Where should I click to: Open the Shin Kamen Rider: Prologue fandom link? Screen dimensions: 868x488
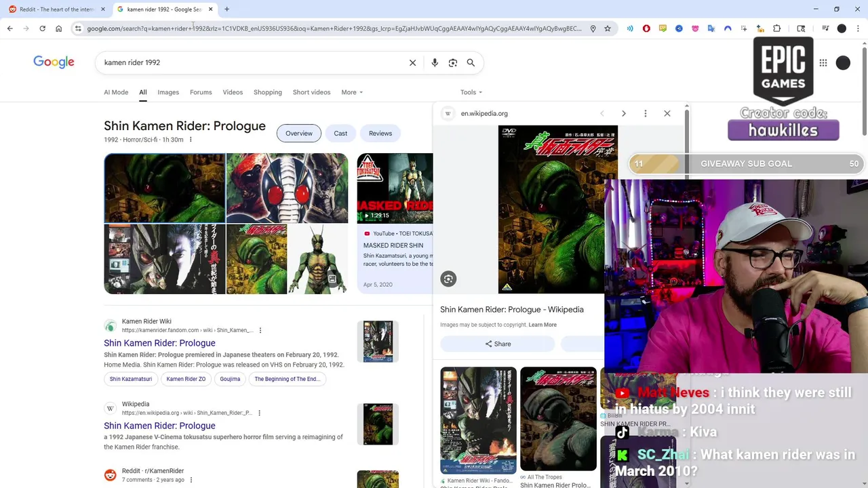(x=159, y=343)
